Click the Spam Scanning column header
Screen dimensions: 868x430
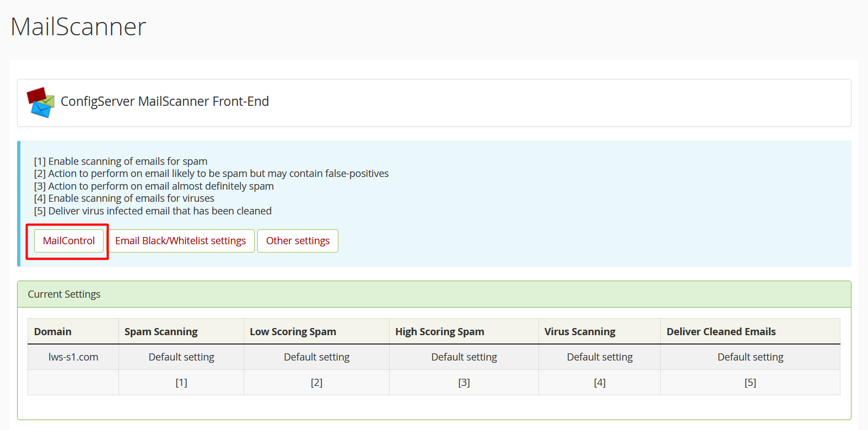coord(161,331)
